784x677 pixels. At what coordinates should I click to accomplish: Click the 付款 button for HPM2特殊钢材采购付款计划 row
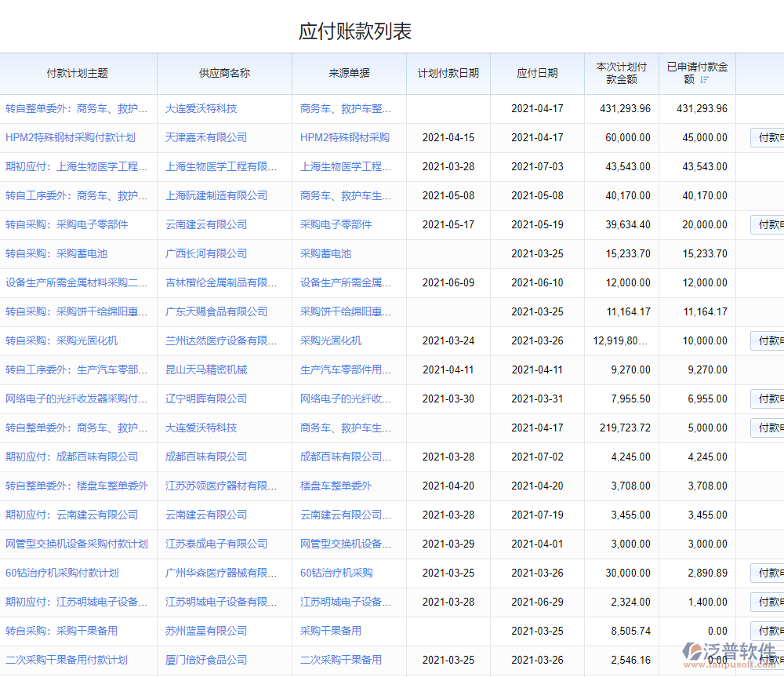coord(768,138)
